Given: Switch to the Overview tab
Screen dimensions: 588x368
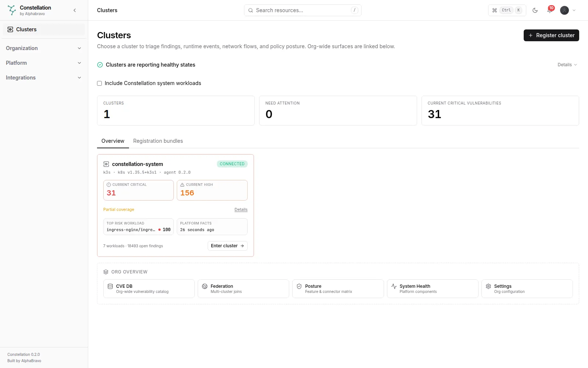Looking at the screenshot, I should coord(113,141).
